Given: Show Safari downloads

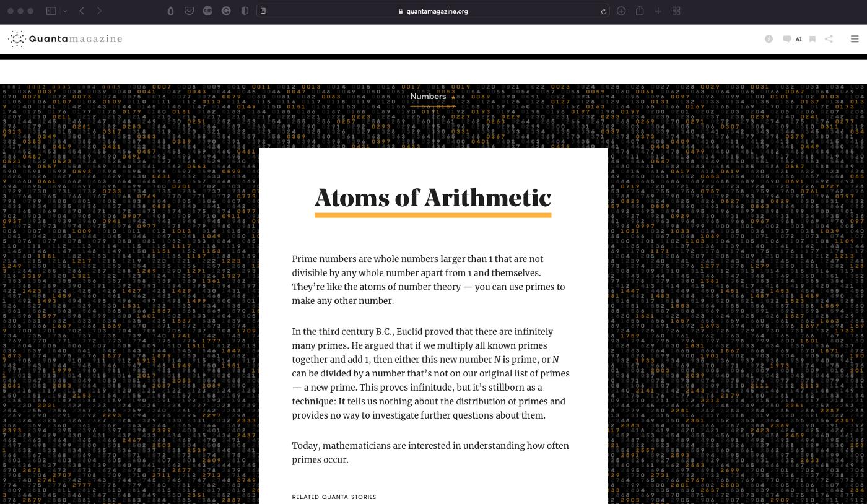Looking at the screenshot, I should pos(621,11).
